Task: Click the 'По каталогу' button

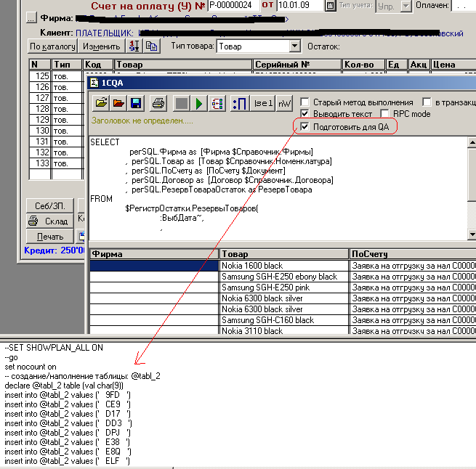Action: (52, 46)
